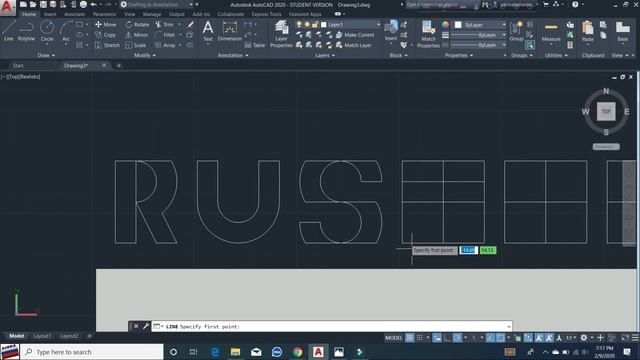Image resolution: width=640 pixels, height=360 pixels.
Task: Insert a Table from Annotation panel
Action: [255, 45]
